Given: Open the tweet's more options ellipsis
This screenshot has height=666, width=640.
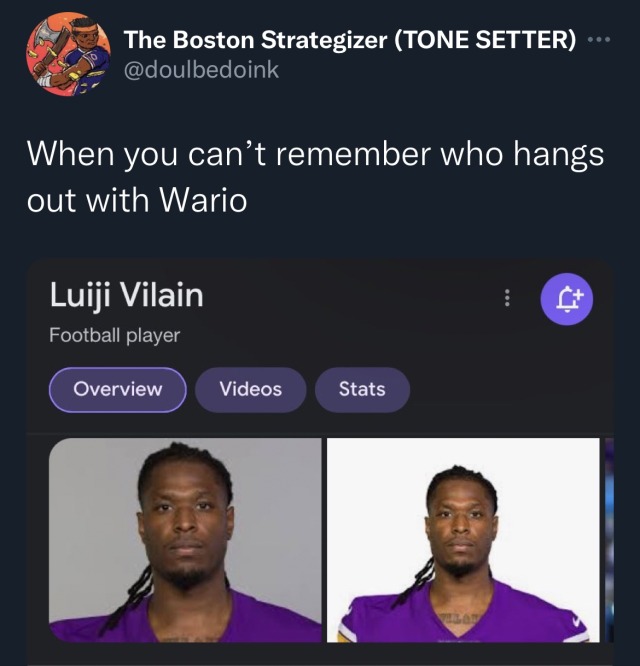Looking at the screenshot, I should [599, 40].
